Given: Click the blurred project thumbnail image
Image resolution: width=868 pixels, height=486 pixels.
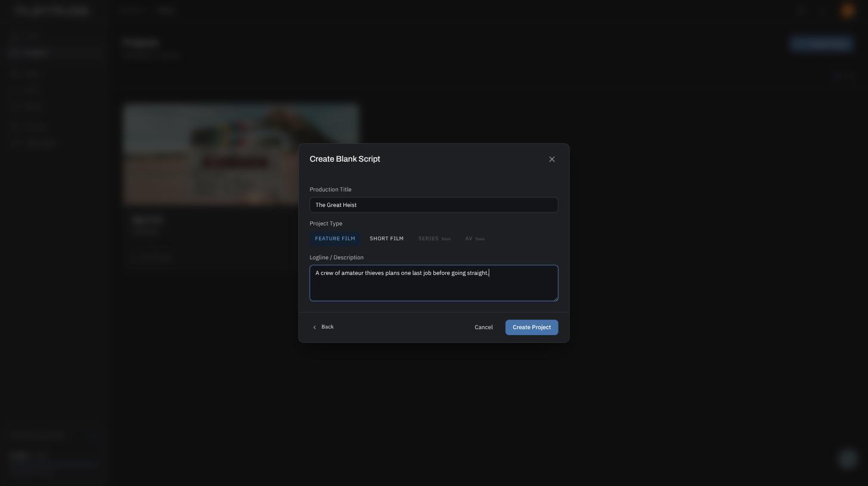Looking at the screenshot, I should click(x=241, y=154).
